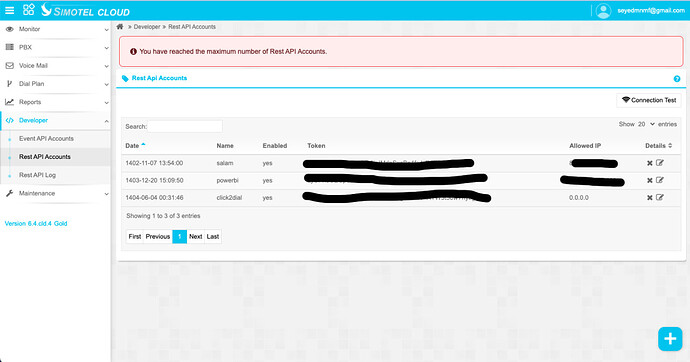Screen dimensions: 690x362
Task: Click the Reports chart icon
Action: (x=9, y=102)
